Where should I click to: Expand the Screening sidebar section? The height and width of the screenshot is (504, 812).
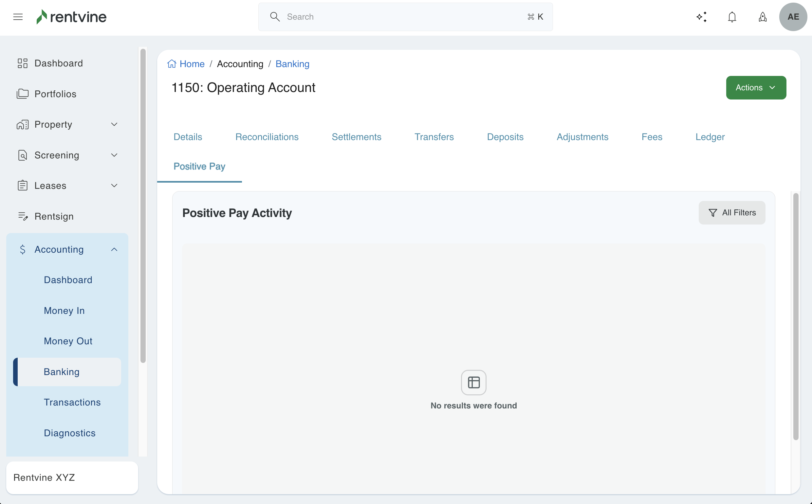click(114, 155)
